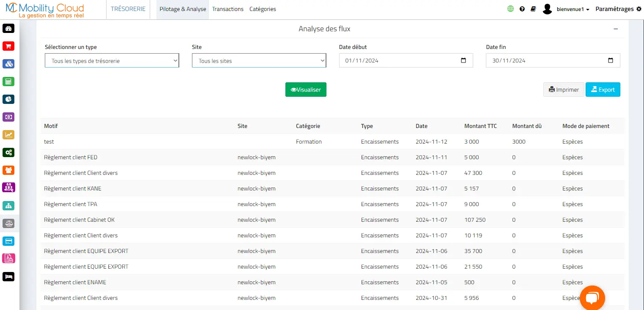This screenshot has width=644, height=310.
Task: Open the Paramétrages settings menu
Action: click(618, 9)
